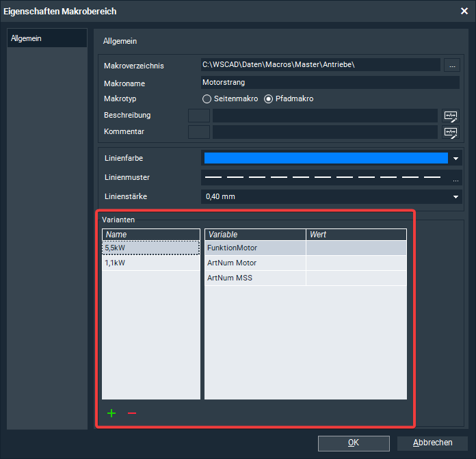Expand the Linienfarbe color dropdown

(x=456, y=159)
